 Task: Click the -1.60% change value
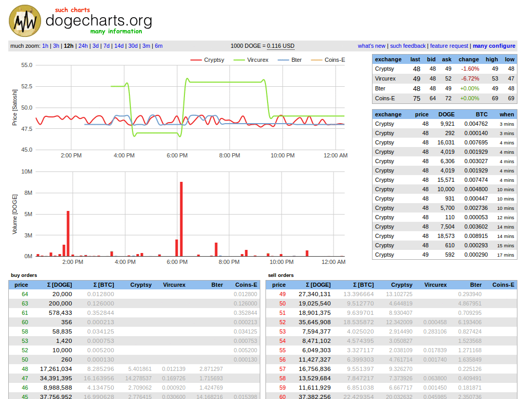click(x=470, y=69)
